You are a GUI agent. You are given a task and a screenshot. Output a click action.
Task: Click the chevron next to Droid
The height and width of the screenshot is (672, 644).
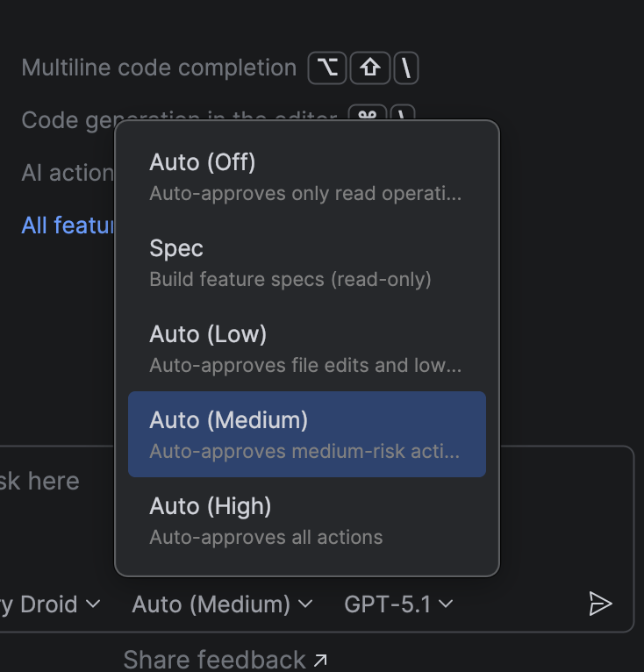tap(93, 604)
